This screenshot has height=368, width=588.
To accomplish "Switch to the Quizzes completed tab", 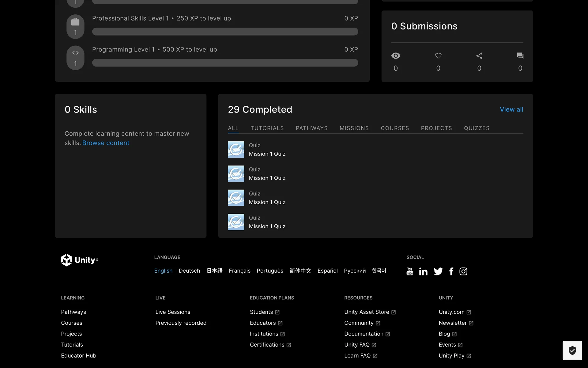I will pyautogui.click(x=477, y=128).
